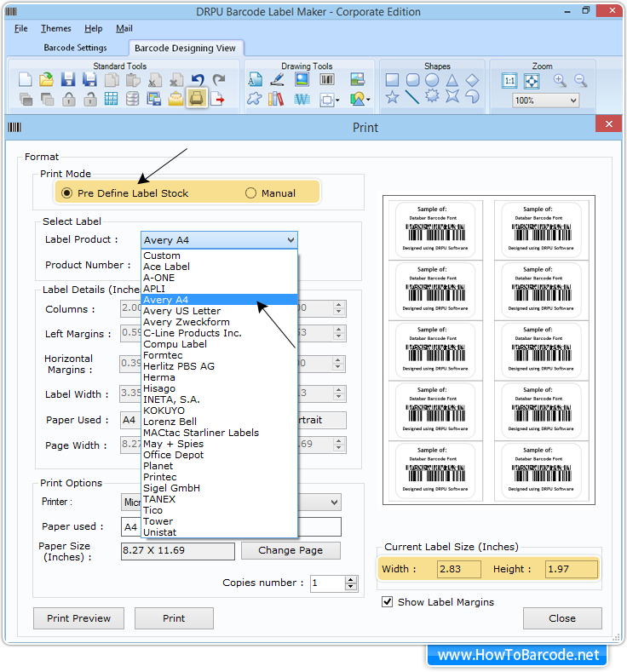Select the five-point Star shape
The image size is (627, 672).
pos(392,97)
